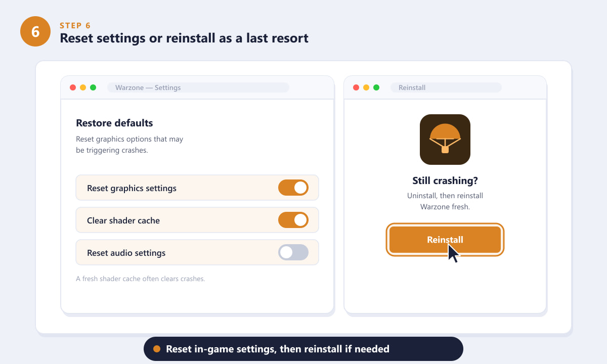Click the Clear shader cache row label
The height and width of the screenshot is (364, 607).
[123, 220]
